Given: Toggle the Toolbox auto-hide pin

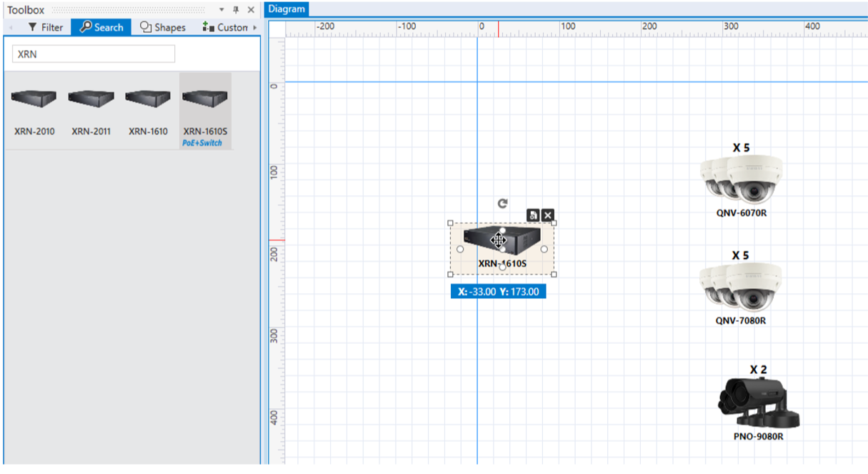Looking at the screenshot, I should click(236, 10).
